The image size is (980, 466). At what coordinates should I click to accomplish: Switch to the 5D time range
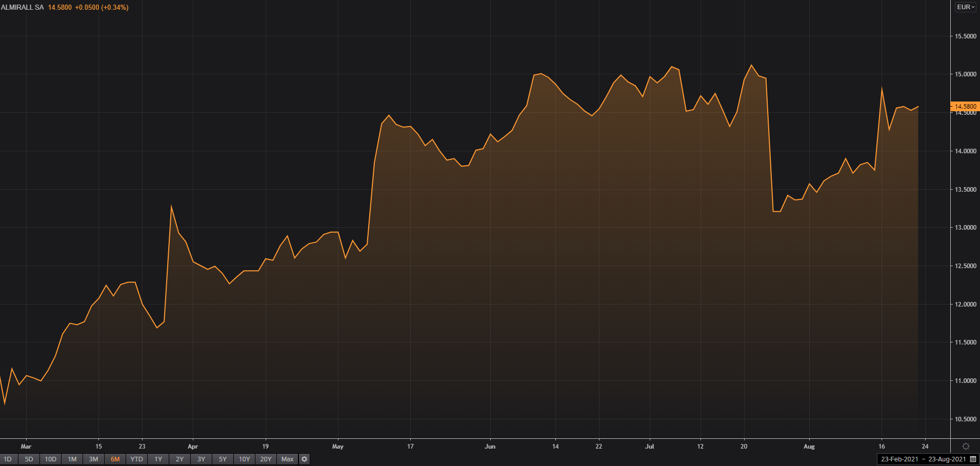coord(29,459)
